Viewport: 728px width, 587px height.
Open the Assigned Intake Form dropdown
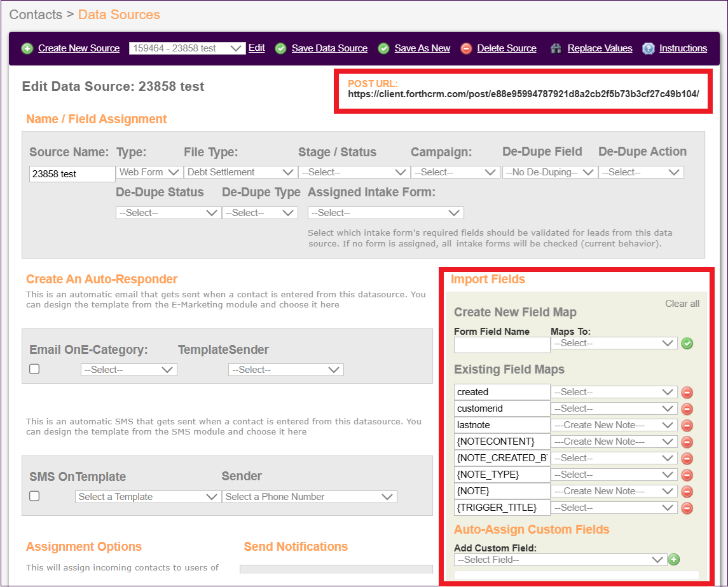tap(386, 213)
